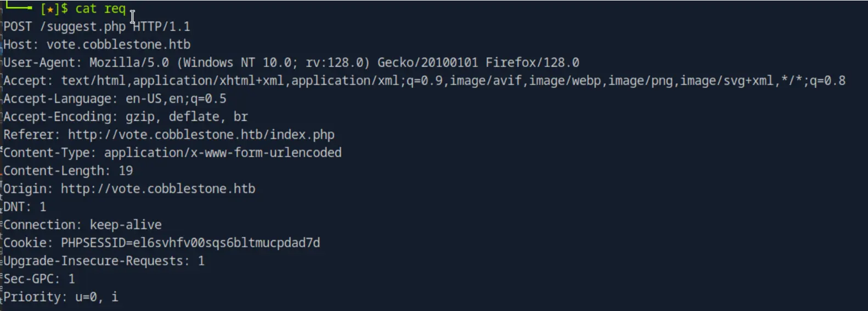Click the star symbol in the shell prompt
Viewport: 868px width, 311px height.
coord(49,9)
